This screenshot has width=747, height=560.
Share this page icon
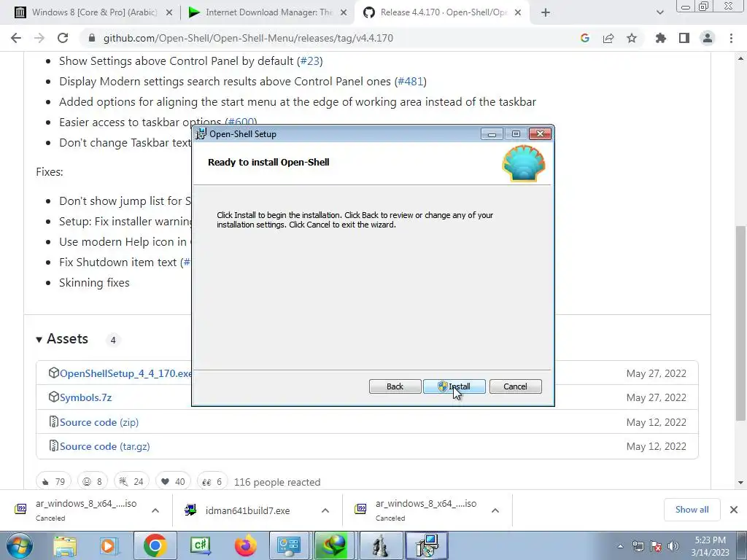[608, 38]
